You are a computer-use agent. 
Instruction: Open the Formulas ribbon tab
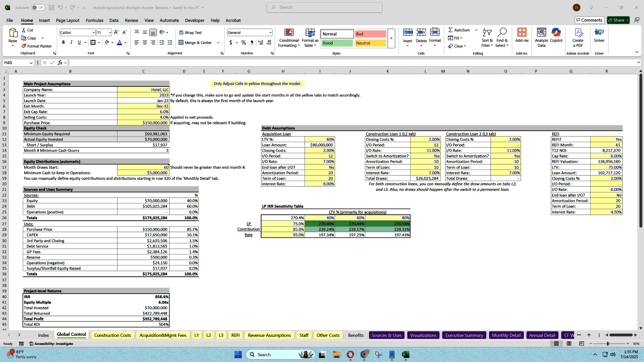[95, 20]
